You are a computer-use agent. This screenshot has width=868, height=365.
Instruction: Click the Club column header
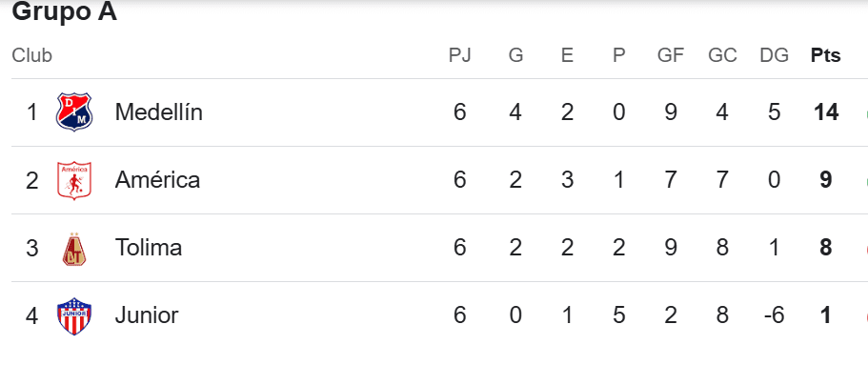tap(32, 55)
